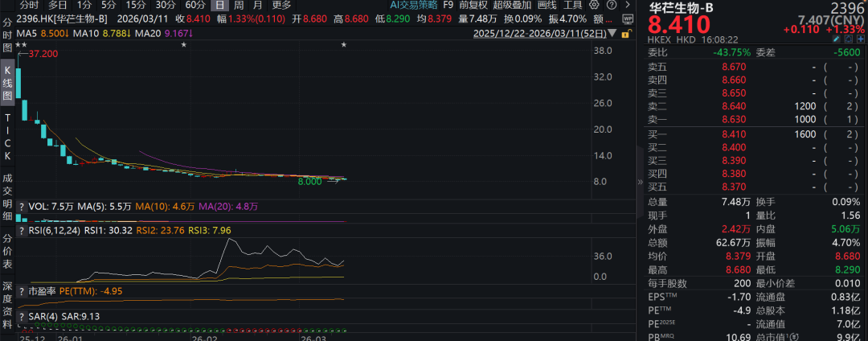
Task: Click the WP icon beside quote stats
Action: (x=626, y=18)
